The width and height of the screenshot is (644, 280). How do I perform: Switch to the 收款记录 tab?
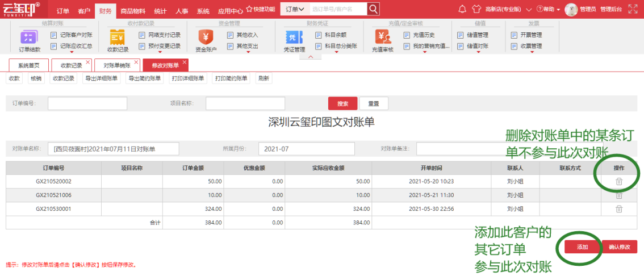click(x=71, y=65)
